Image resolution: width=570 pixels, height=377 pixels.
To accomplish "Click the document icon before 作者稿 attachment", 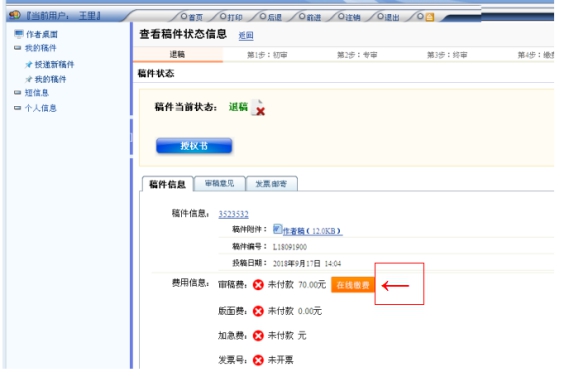I will pyautogui.click(x=277, y=229).
